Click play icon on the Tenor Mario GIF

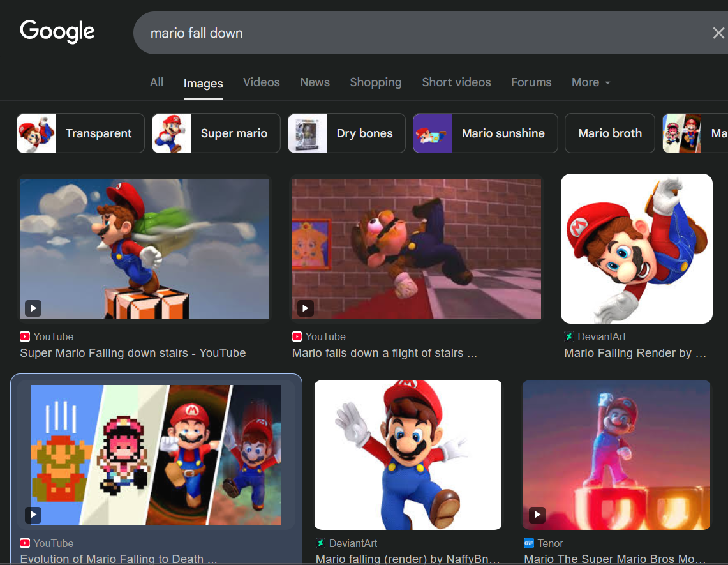537,515
